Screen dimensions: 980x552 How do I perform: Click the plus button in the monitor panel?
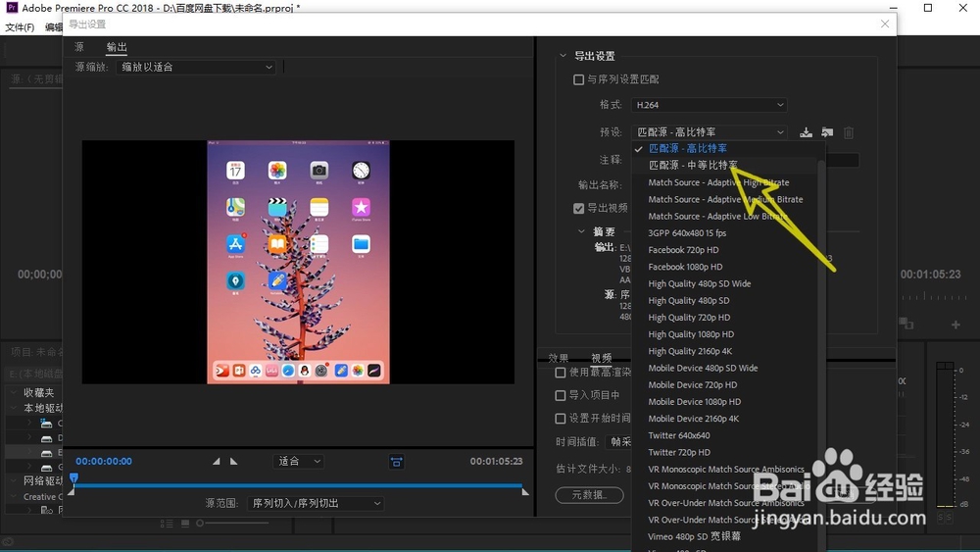tap(955, 325)
